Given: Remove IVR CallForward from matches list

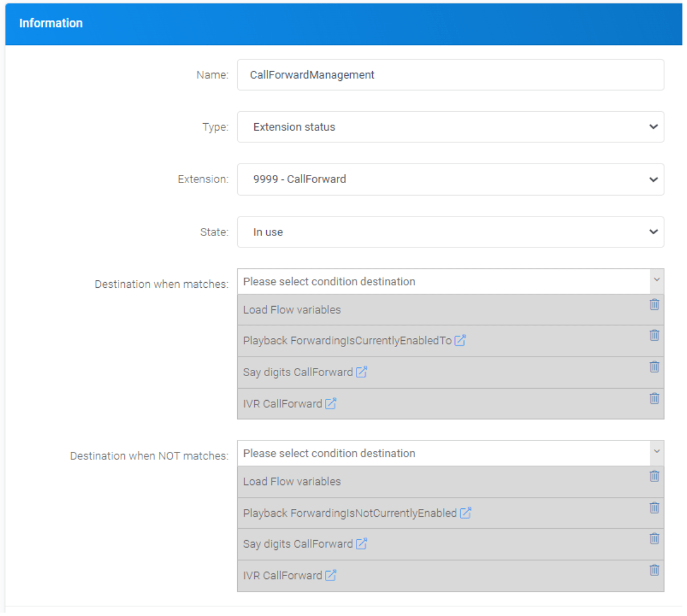Looking at the screenshot, I should coord(654,398).
